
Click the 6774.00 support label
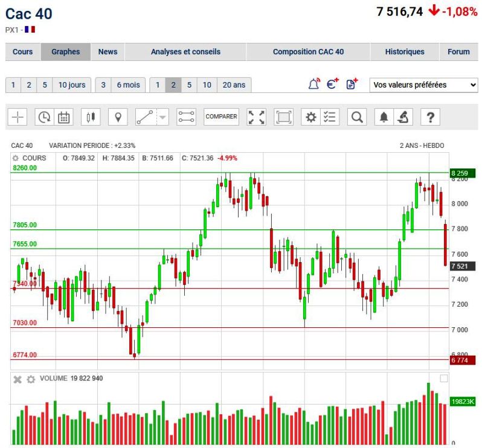25,355
